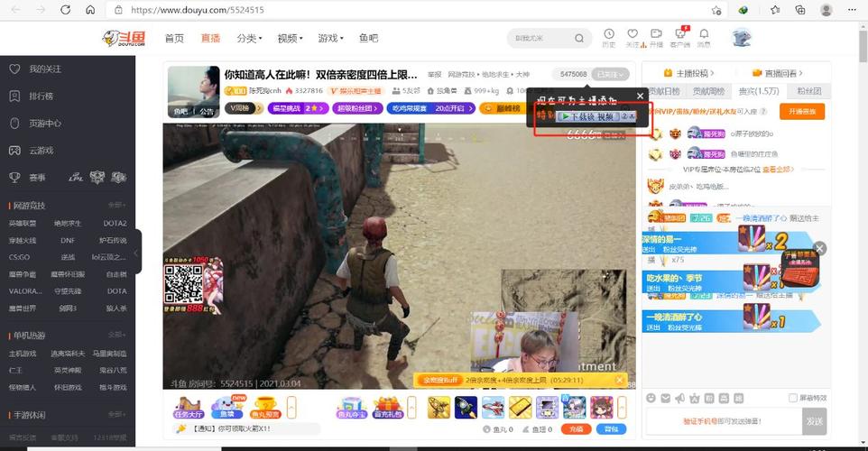Dismiss the 亲密度Buff banner
Image resolution: width=868 pixels, height=451 pixels.
pyautogui.click(x=620, y=381)
